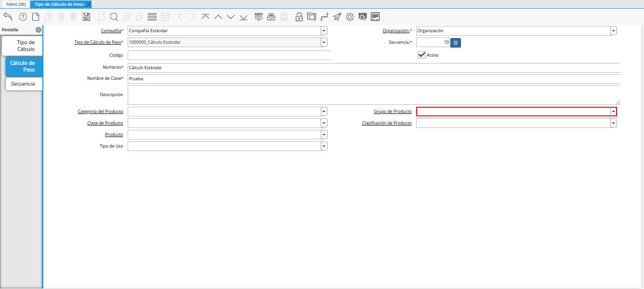Expand the Compañía dropdown
The width and height of the screenshot is (644, 289).
[324, 31]
